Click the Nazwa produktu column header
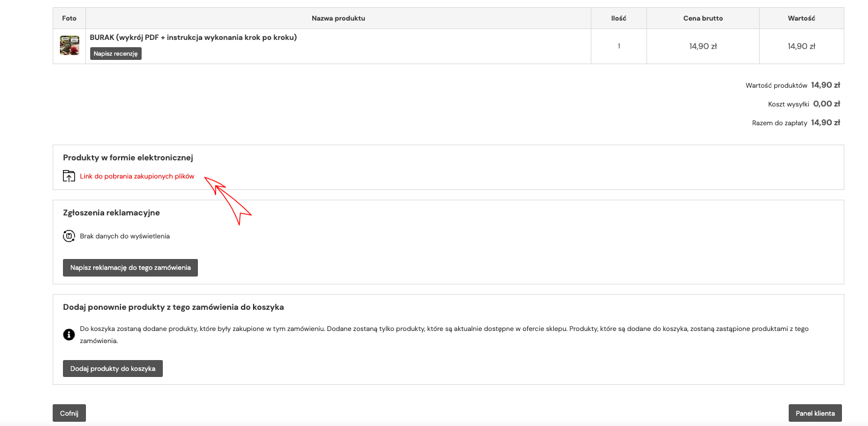 [338, 18]
